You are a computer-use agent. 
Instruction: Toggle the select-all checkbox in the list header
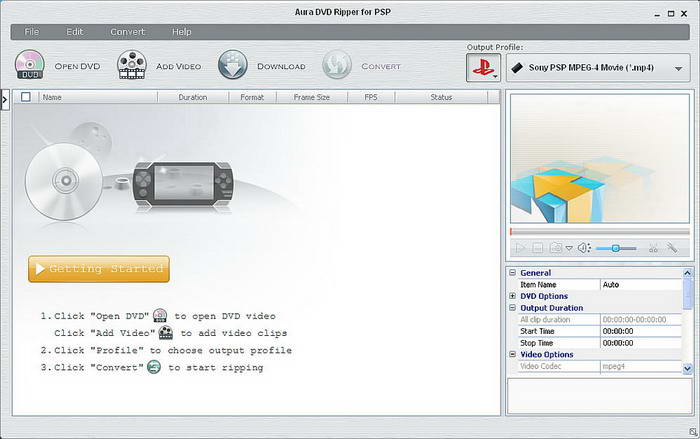tap(26, 97)
